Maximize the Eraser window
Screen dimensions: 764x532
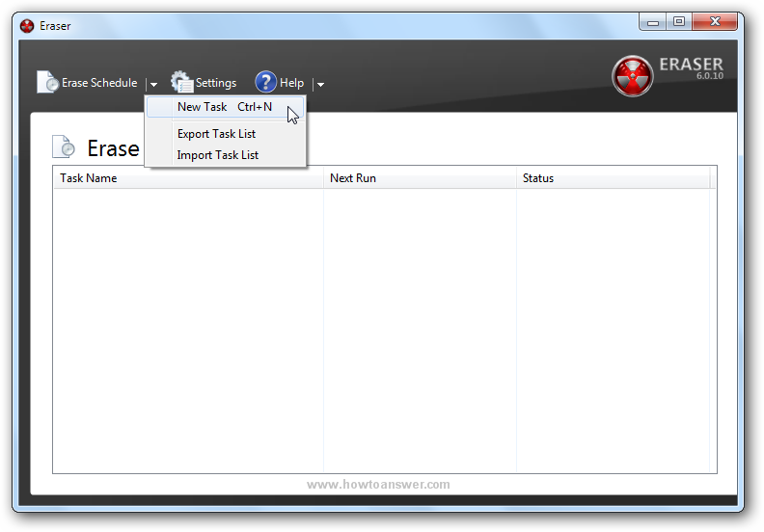coord(679,22)
